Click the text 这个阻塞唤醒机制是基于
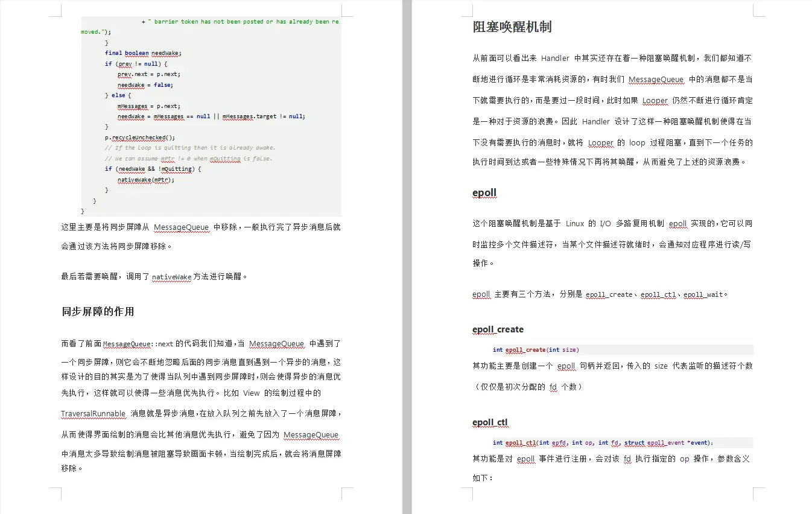The image size is (812, 514). 516,223
